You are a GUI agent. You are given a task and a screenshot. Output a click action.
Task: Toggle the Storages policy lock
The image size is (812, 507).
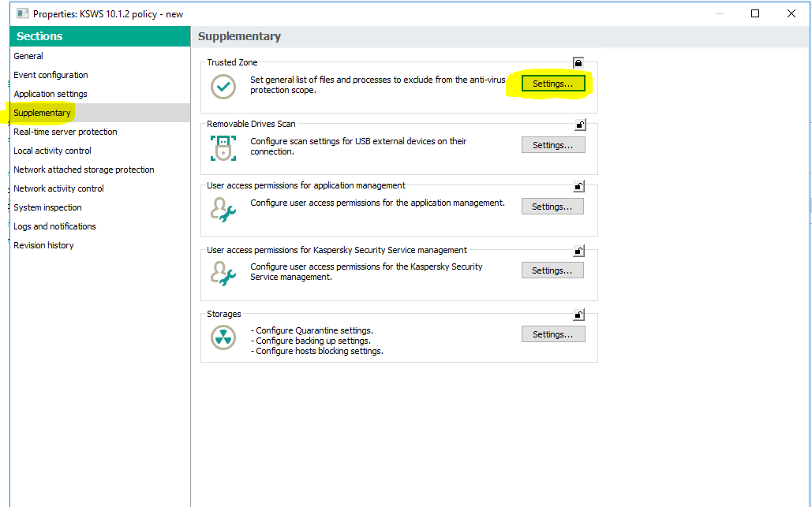click(578, 315)
